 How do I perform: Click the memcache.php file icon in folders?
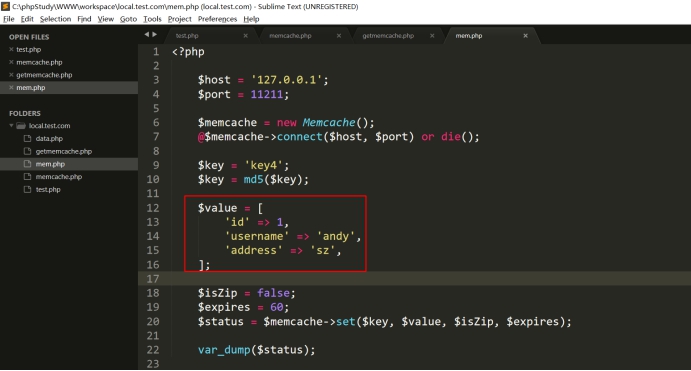(x=27, y=177)
